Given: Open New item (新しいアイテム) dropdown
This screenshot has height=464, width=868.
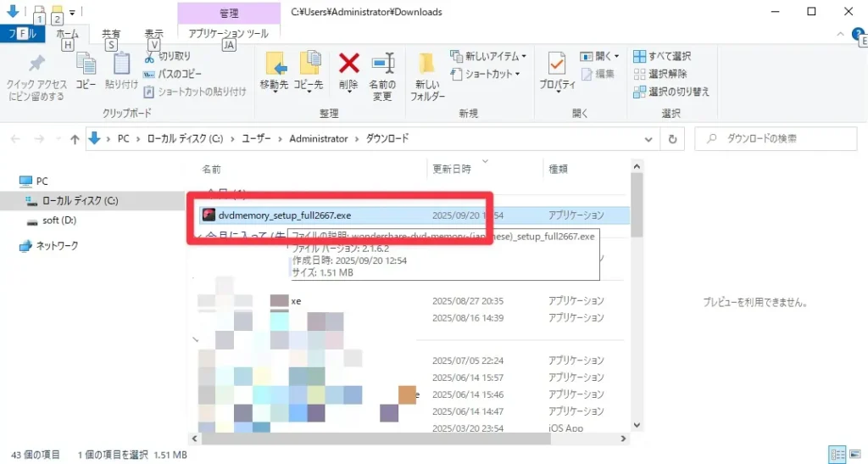Looking at the screenshot, I should pyautogui.click(x=488, y=56).
